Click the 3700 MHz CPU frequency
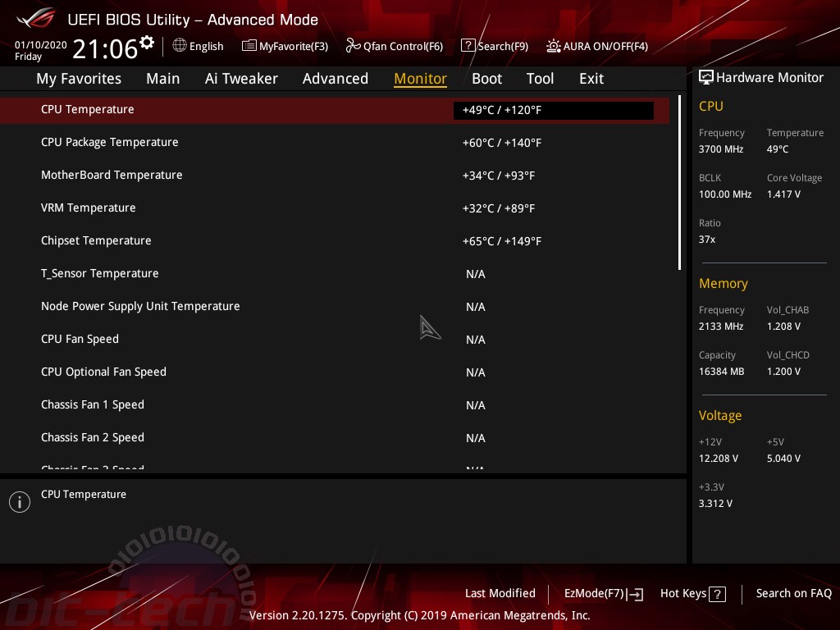Screen dimensions: 840x630 pyautogui.click(x=720, y=149)
